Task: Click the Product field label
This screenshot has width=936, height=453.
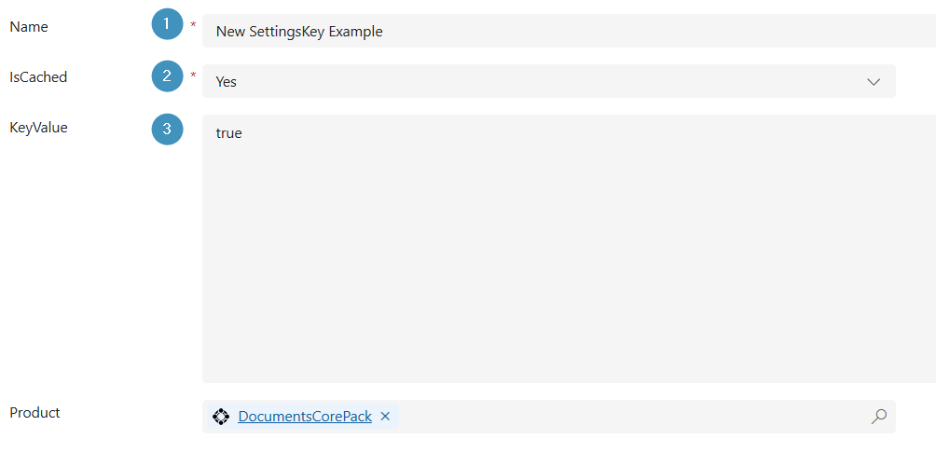Action: pos(35,412)
